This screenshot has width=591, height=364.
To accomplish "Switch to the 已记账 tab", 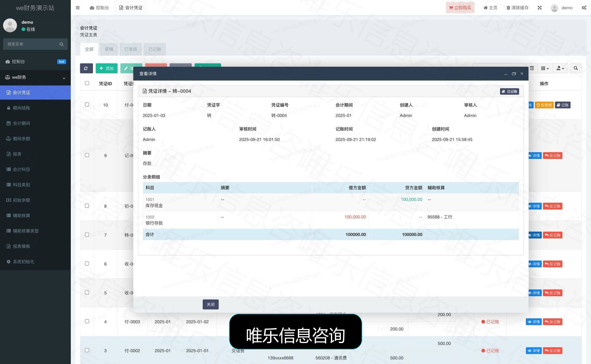I will [155, 49].
